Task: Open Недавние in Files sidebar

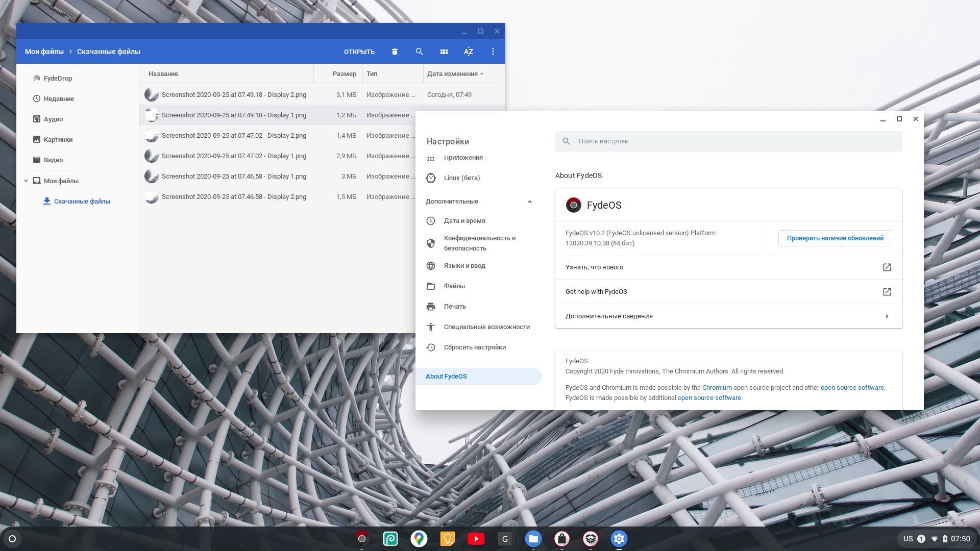Action: click(x=78, y=98)
